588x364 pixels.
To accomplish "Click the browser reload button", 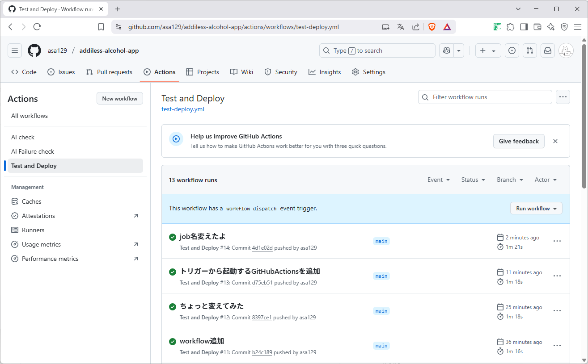I will (x=37, y=27).
